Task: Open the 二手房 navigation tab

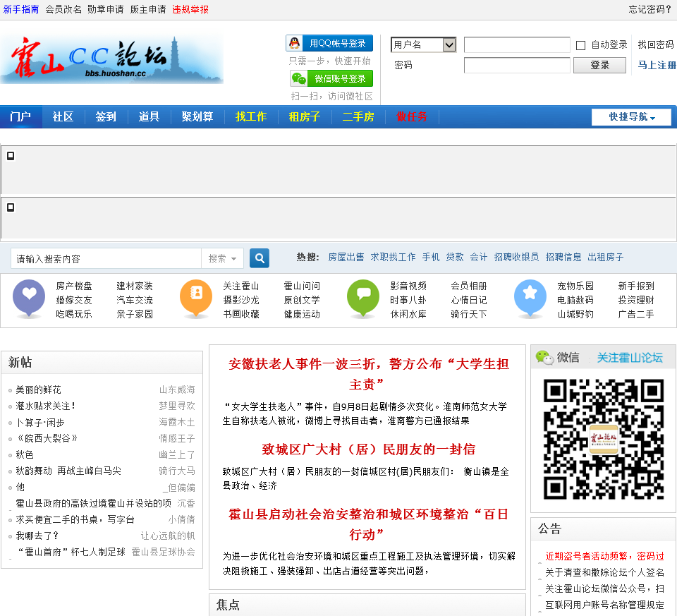Action: [358, 116]
